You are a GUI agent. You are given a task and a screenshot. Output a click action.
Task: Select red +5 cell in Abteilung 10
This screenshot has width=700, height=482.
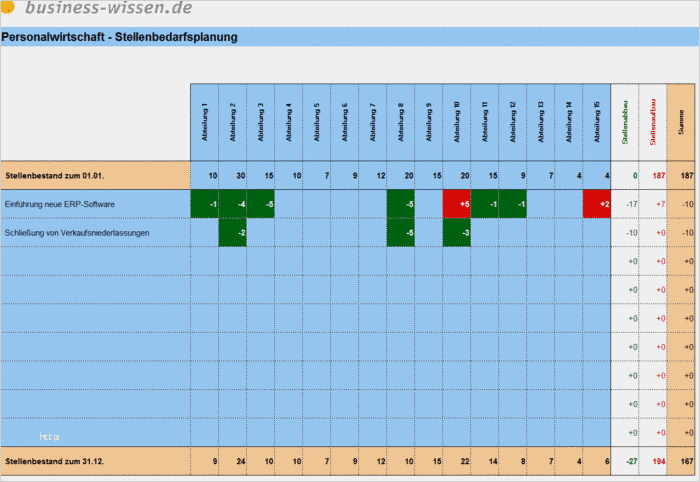tap(457, 204)
